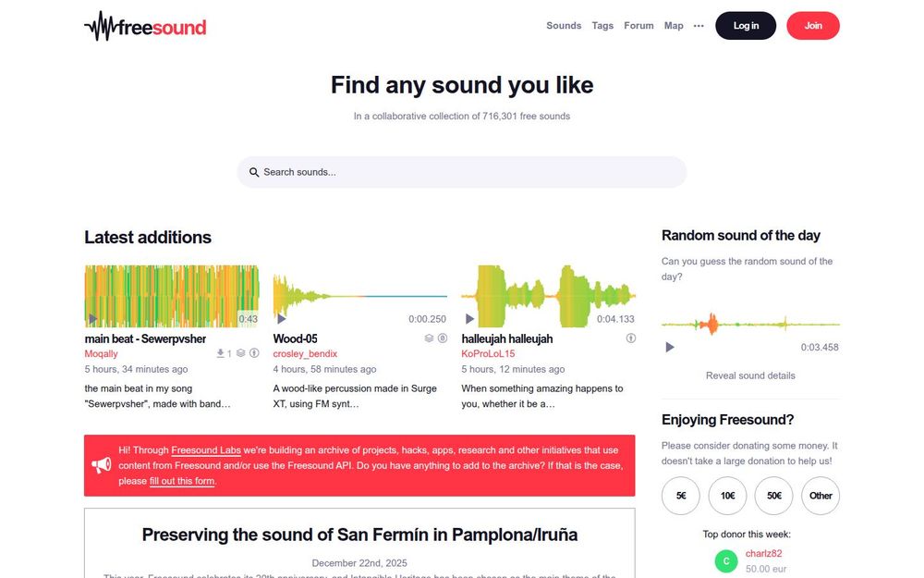This screenshot has width=924, height=578.
Task: Click Reveal sound details
Action: (x=750, y=375)
